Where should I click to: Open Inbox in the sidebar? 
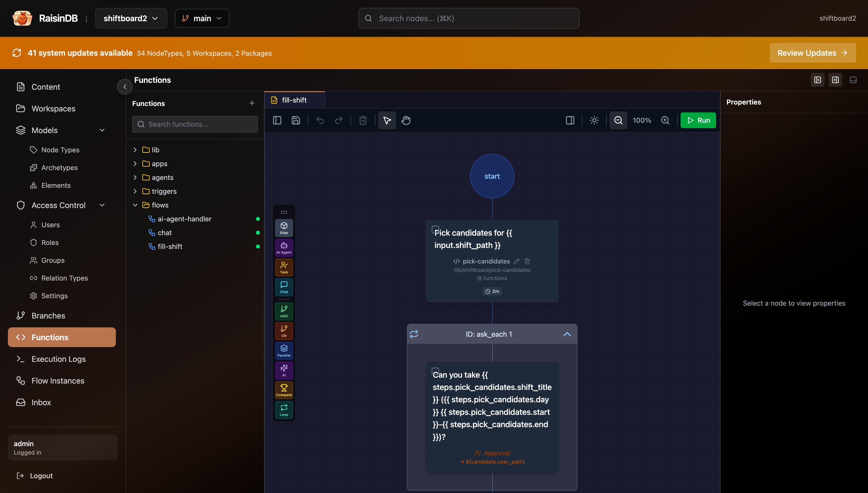pos(62,402)
